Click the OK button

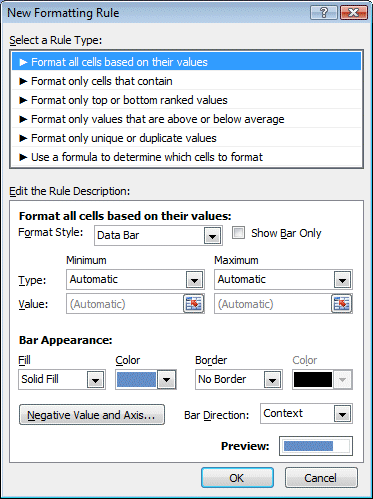point(237,478)
